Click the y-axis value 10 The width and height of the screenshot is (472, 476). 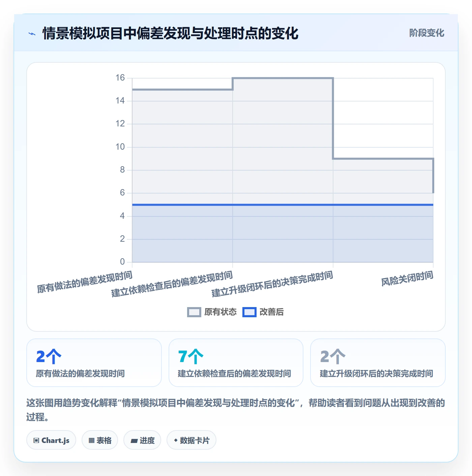coord(120,147)
